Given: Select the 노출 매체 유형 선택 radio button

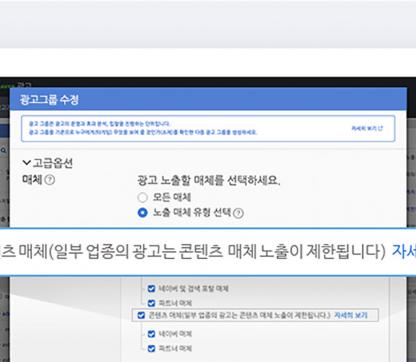Looking at the screenshot, I should coord(142,213).
